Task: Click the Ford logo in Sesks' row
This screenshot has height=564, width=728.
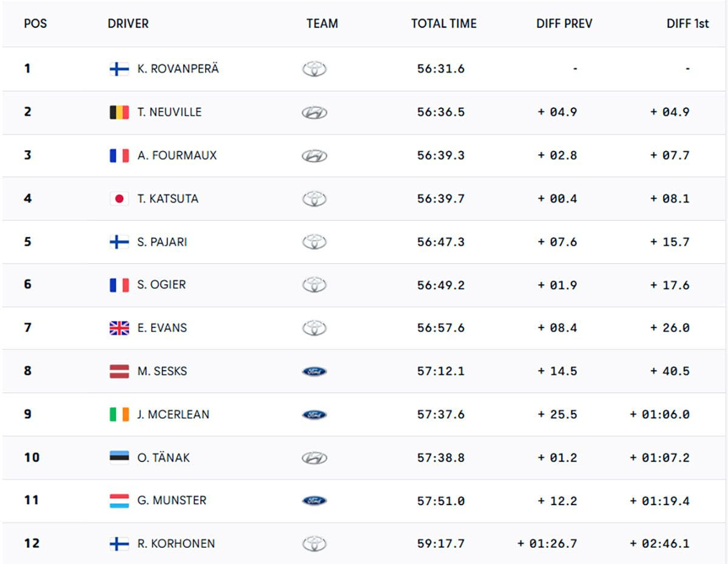Action: [x=314, y=371]
